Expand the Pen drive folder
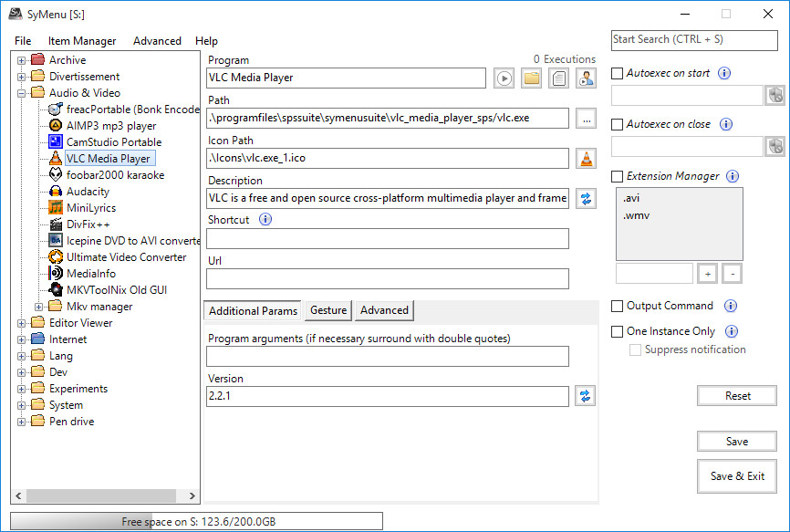Viewport: 790px width, 532px height. (21, 422)
